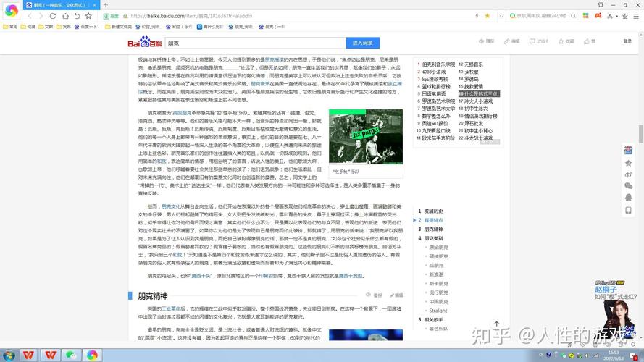The height and width of the screenshot is (362, 644).
Task: Click the magnifier search icon in toolbar
Action: (573, 16)
